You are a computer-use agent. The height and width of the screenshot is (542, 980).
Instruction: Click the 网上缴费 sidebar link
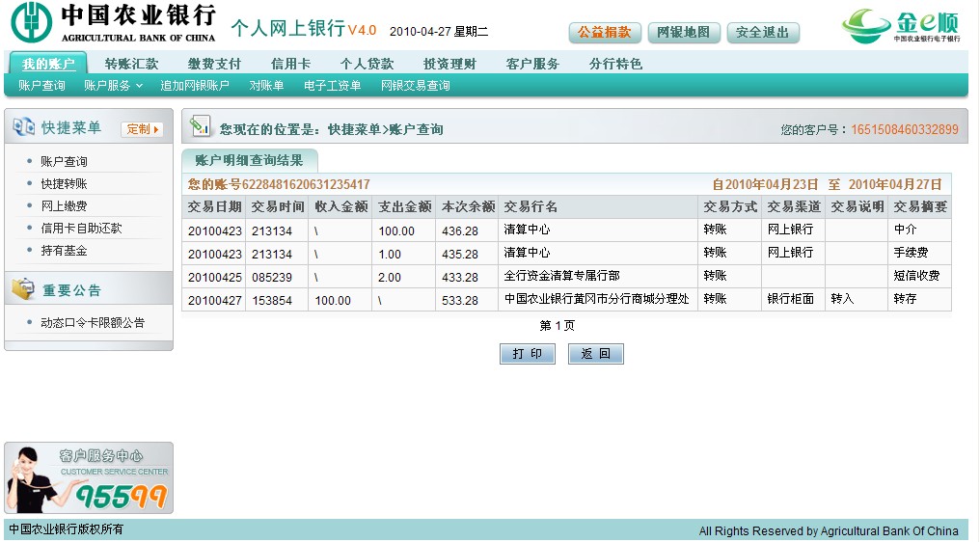click(x=64, y=205)
